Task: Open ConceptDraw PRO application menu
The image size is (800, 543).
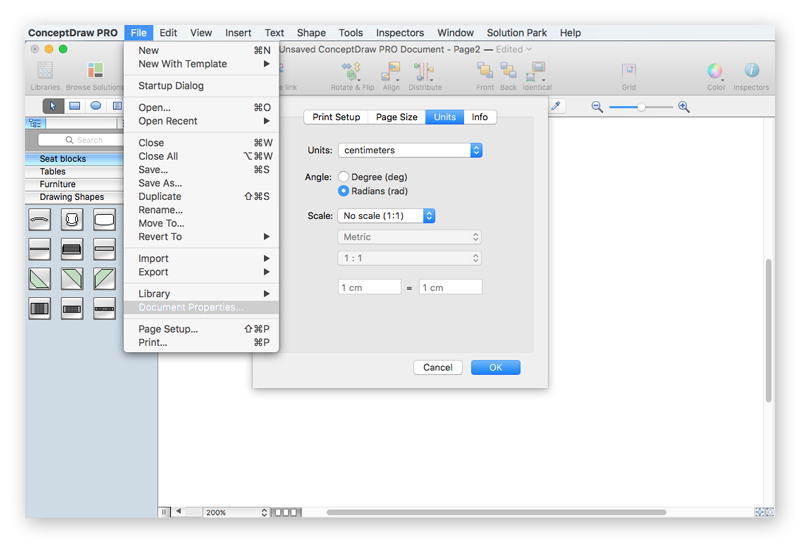Action: pos(72,33)
